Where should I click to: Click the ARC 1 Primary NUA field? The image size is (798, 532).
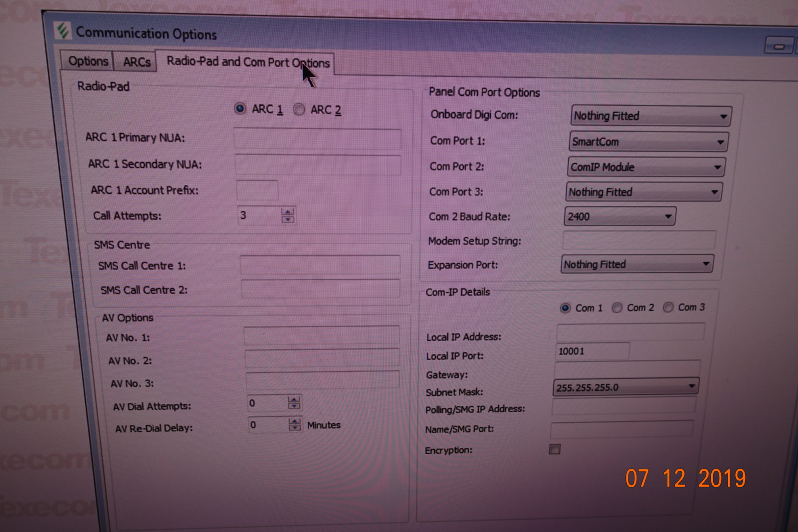pos(317,139)
